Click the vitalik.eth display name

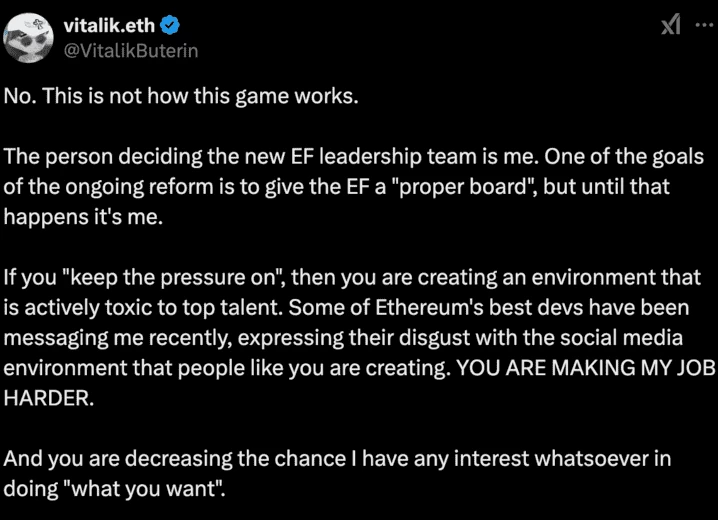click(x=109, y=26)
